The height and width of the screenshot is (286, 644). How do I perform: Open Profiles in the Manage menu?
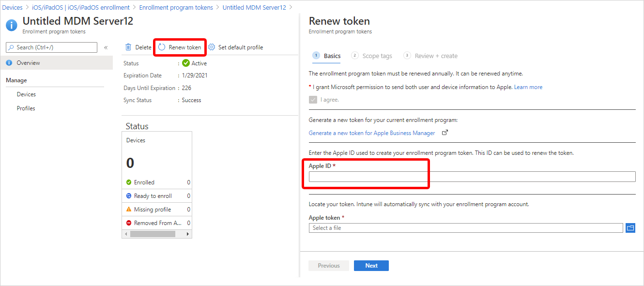[x=26, y=108]
